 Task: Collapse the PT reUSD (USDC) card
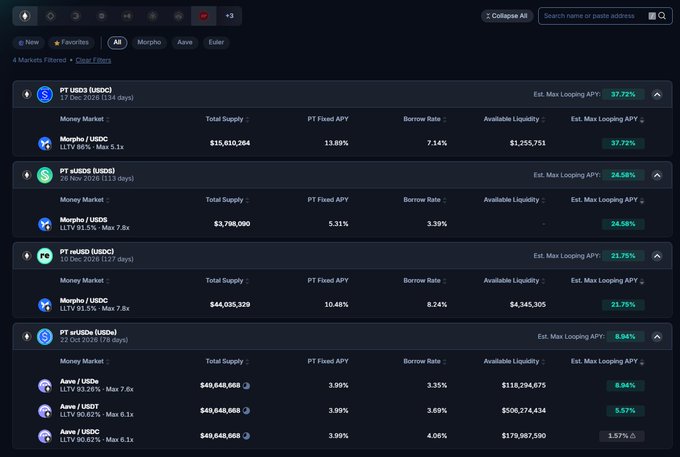tap(657, 256)
